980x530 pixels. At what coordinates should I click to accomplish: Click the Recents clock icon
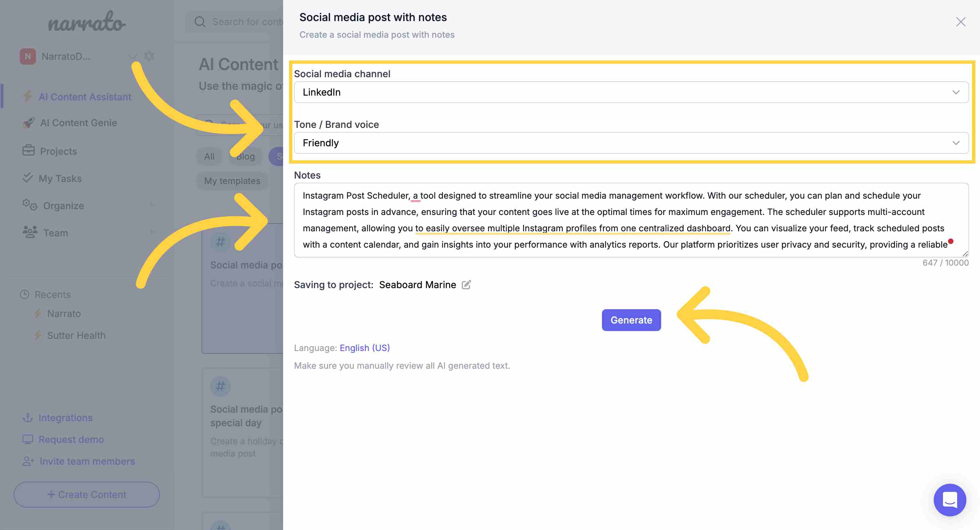click(x=24, y=295)
